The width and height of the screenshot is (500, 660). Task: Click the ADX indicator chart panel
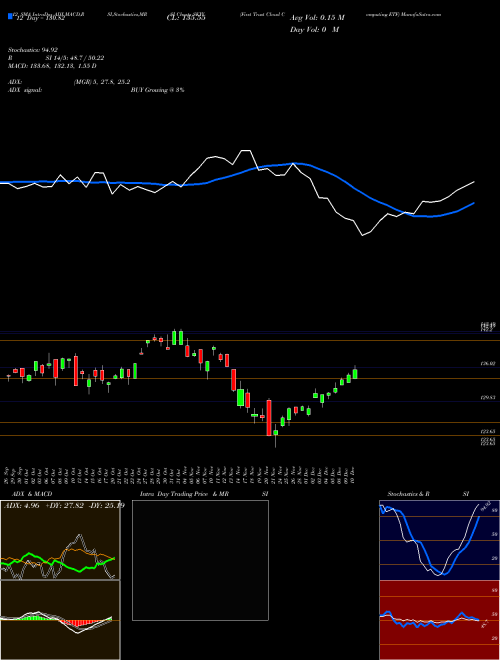click(x=60, y=540)
